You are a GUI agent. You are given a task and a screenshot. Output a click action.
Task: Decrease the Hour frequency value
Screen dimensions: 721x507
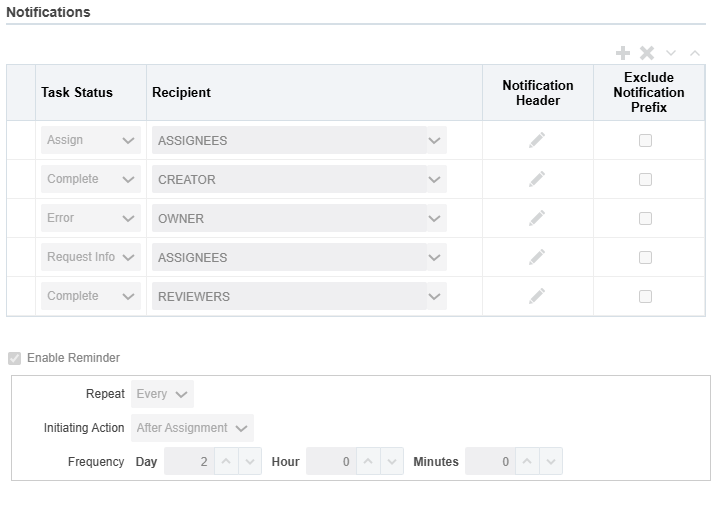pyautogui.click(x=392, y=461)
